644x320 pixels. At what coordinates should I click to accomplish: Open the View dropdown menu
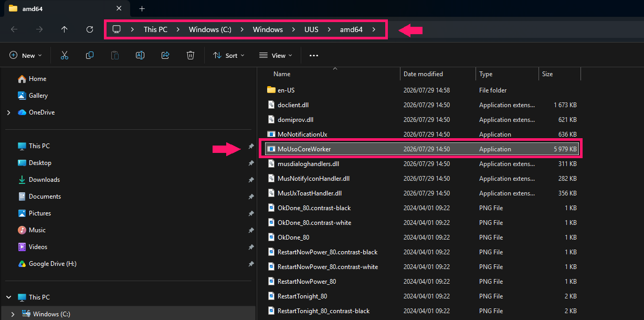(x=276, y=55)
